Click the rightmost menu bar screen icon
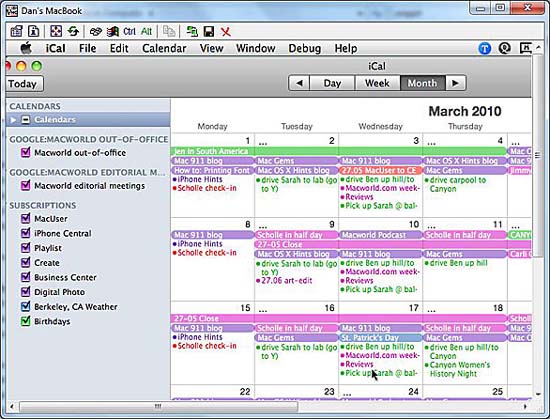 pos(525,48)
